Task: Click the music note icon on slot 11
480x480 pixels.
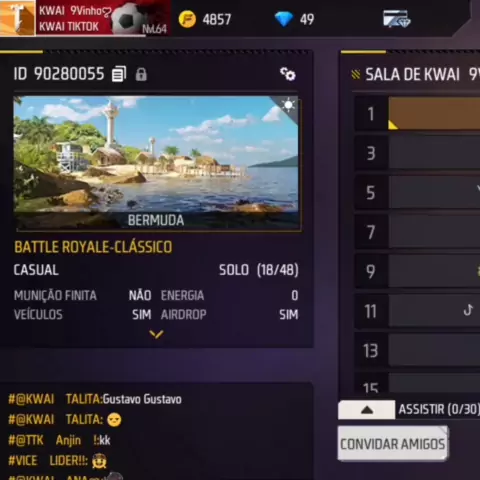Action: [x=468, y=310]
